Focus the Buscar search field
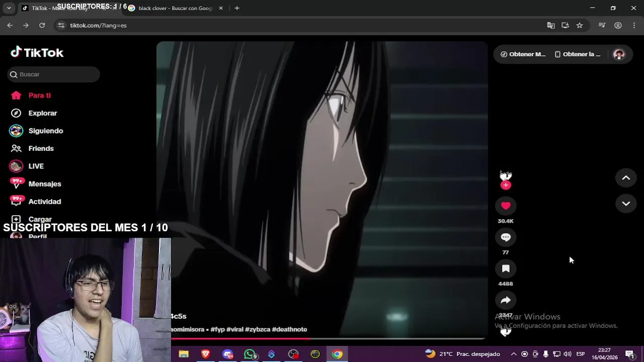 pyautogui.click(x=54, y=74)
